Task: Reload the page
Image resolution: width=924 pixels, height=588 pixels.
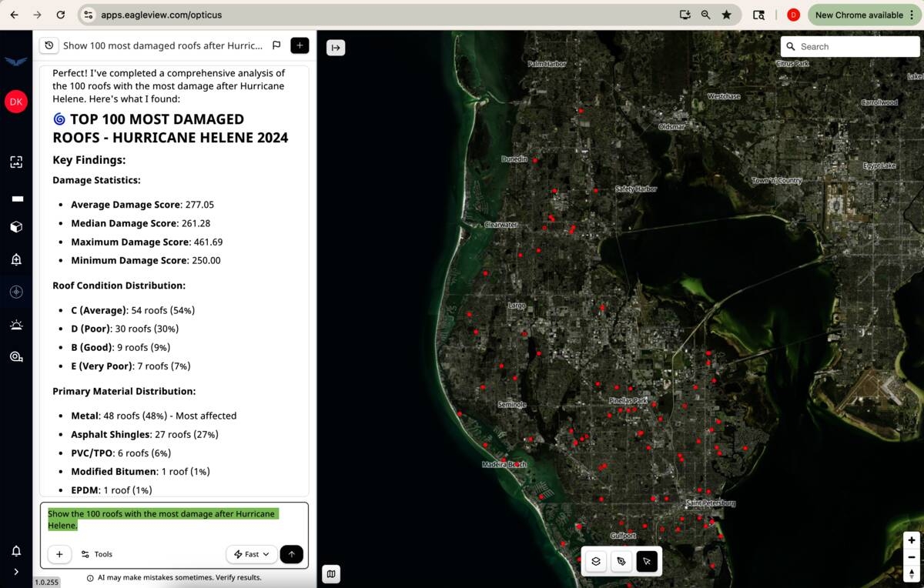Action: click(x=61, y=15)
